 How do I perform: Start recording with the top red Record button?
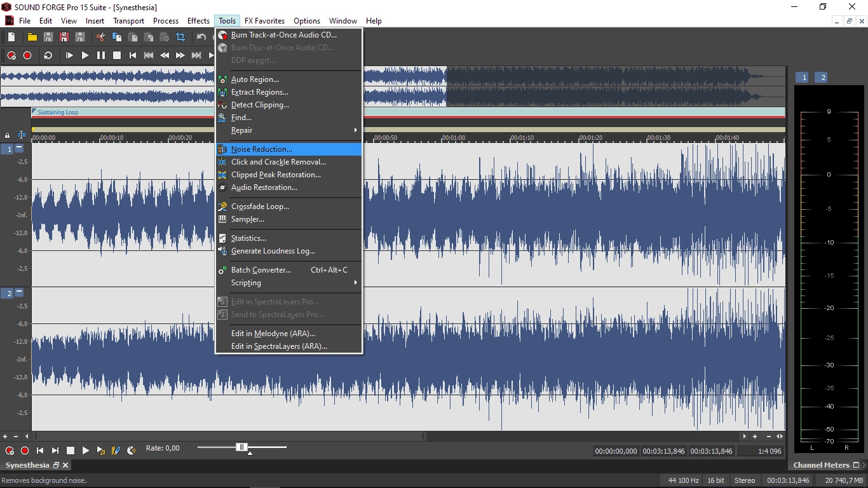27,55
